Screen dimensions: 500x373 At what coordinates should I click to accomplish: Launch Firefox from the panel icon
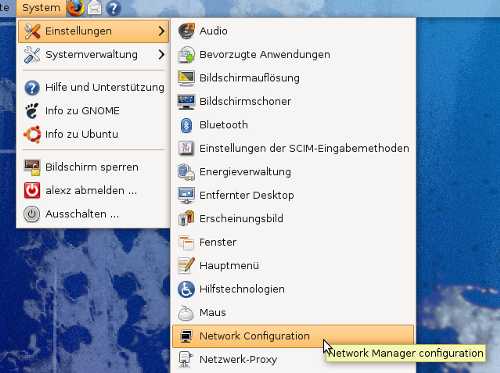click(x=76, y=8)
